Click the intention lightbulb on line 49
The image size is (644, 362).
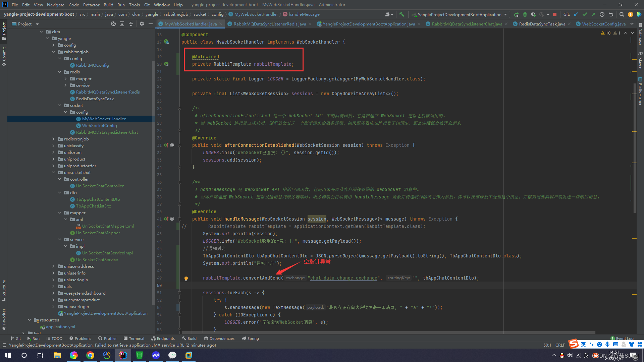coord(186,278)
